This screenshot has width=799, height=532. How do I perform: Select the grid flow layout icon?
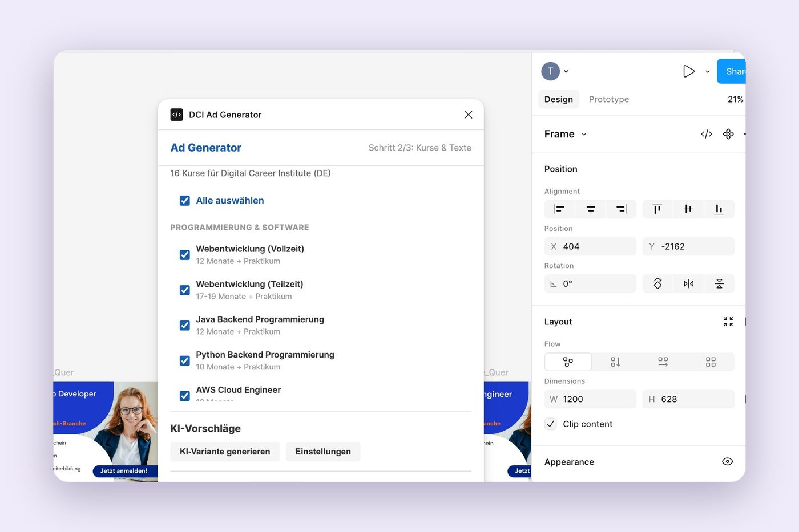click(x=711, y=362)
